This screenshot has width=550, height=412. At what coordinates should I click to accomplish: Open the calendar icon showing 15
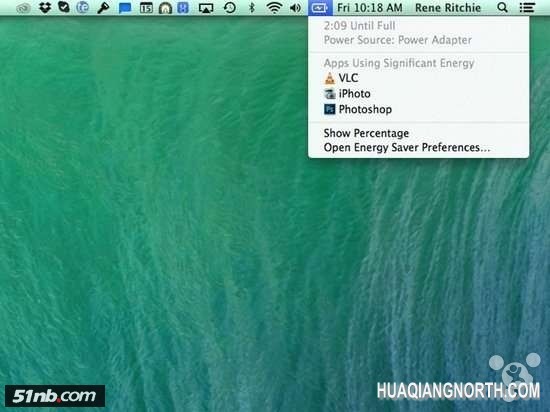(146, 8)
